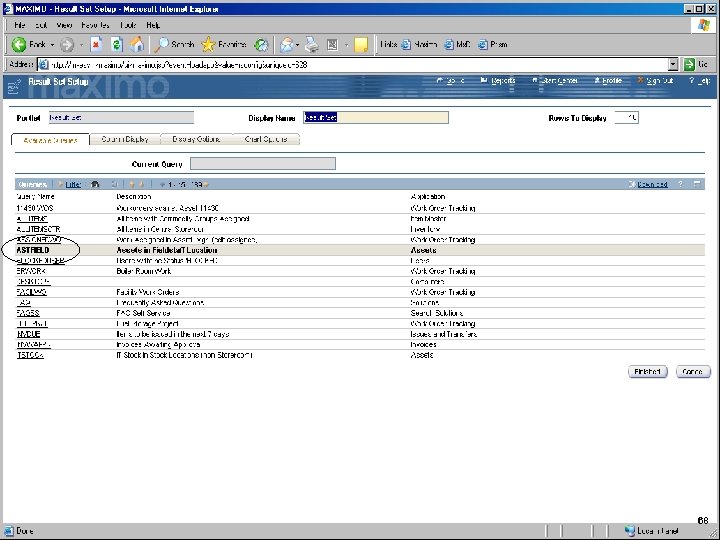Click the Cancel button

(x=693, y=371)
